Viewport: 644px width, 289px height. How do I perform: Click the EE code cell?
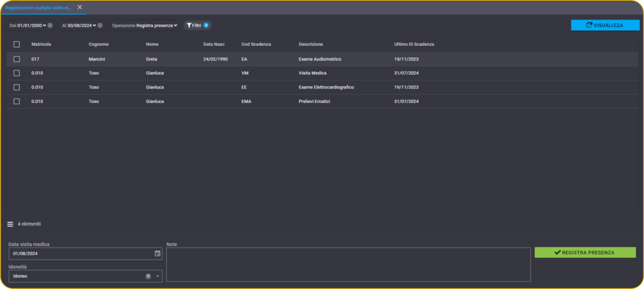(x=244, y=87)
